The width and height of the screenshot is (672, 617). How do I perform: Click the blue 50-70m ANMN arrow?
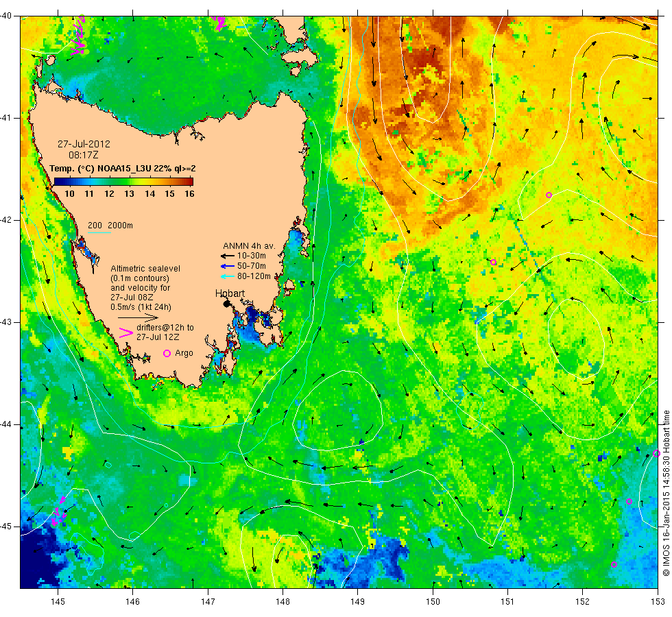228,266
